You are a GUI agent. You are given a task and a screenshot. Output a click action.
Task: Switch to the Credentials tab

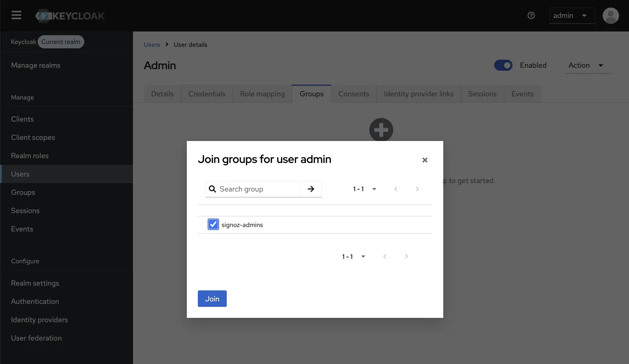(x=207, y=94)
